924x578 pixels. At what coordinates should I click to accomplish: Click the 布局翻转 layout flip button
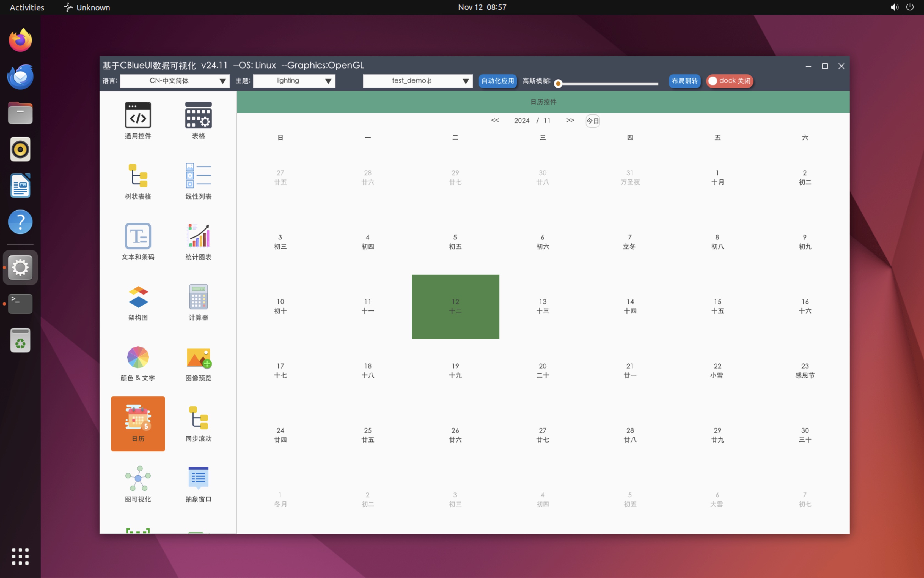[684, 81]
